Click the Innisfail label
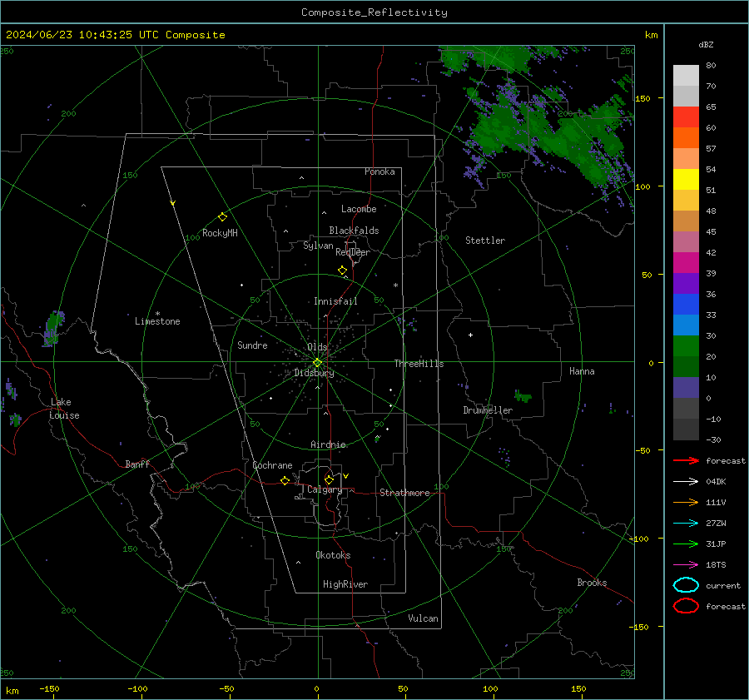This screenshot has height=700, width=749. (x=335, y=301)
